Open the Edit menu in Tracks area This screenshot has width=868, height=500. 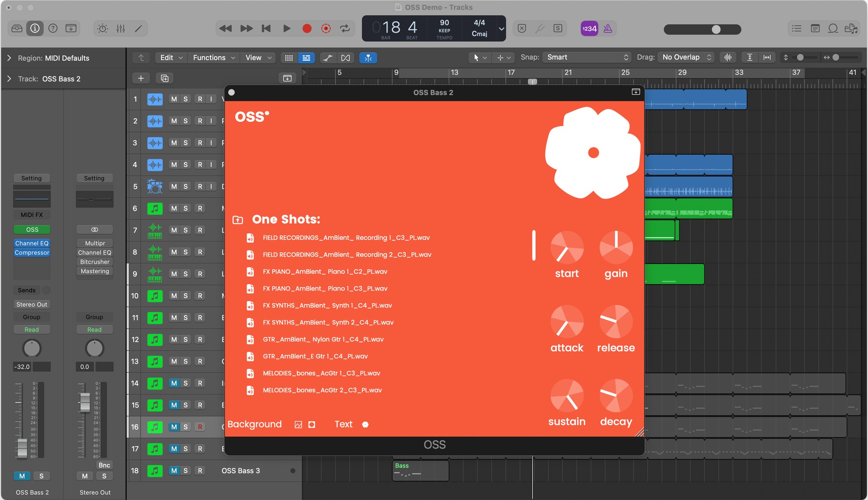(171, 58)
